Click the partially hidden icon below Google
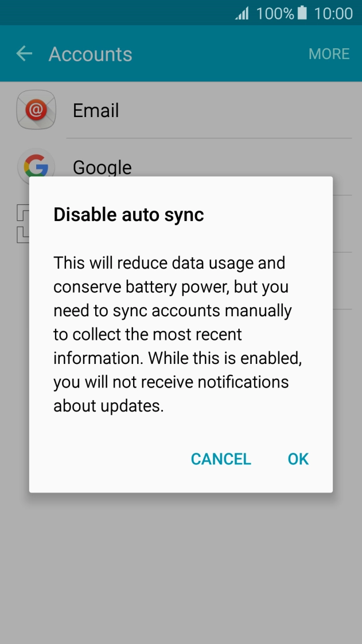362x644 pixels. 22,223
